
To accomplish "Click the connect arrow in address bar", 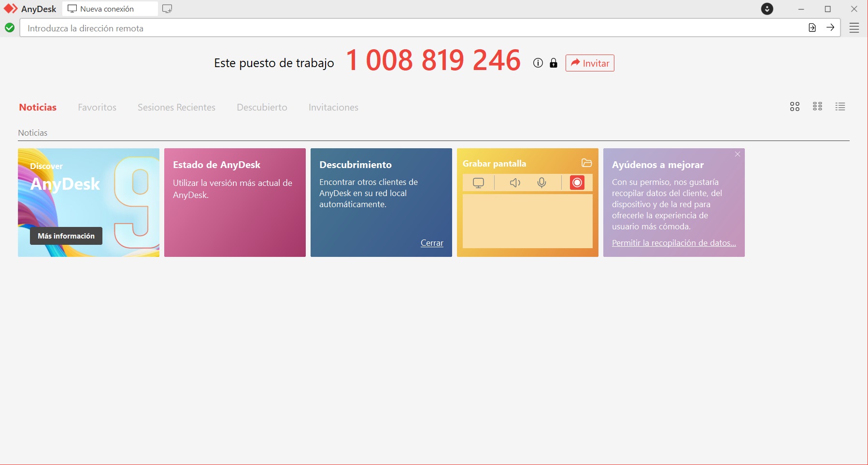I will click(830, 28).
